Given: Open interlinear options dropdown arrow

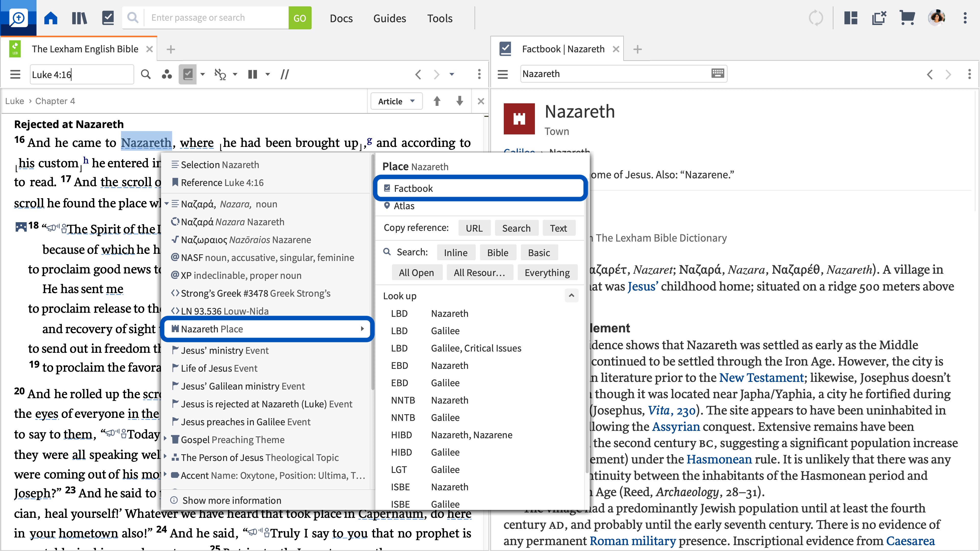Looking at the screenshot, I should click(235, 74).
